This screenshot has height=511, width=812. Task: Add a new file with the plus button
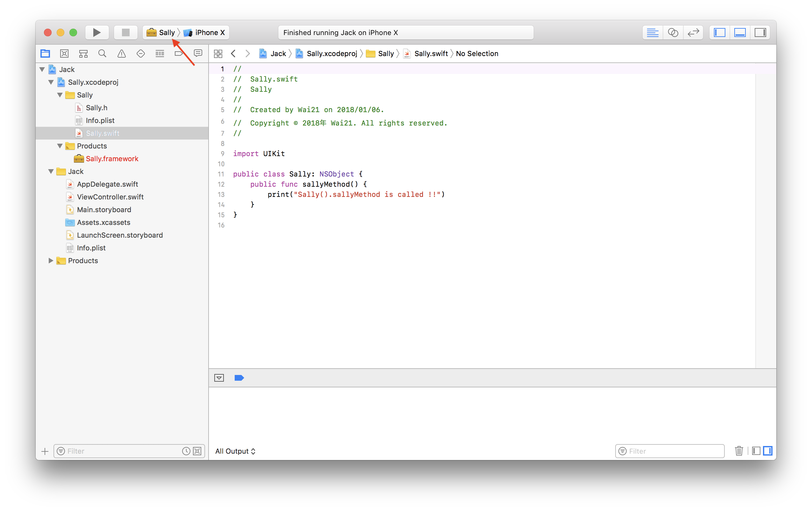point(45,451)
